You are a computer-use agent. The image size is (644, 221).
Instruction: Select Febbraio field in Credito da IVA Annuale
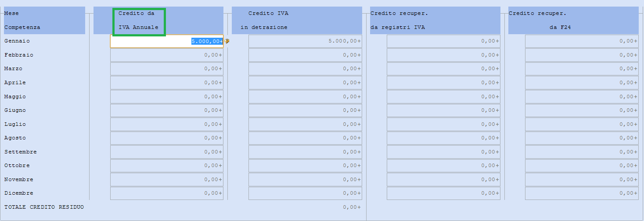pyautogui.click(x=167, y=55)
